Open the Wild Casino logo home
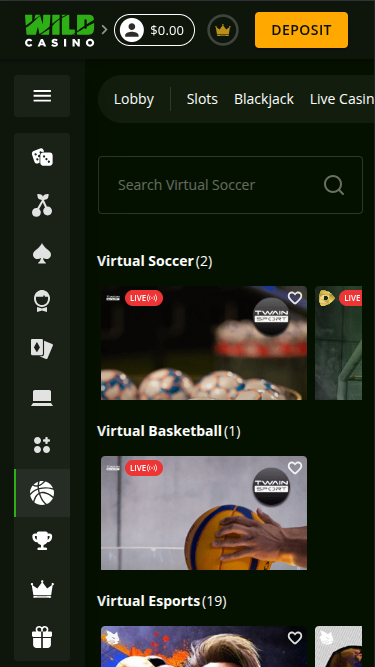 pos(60,30)
